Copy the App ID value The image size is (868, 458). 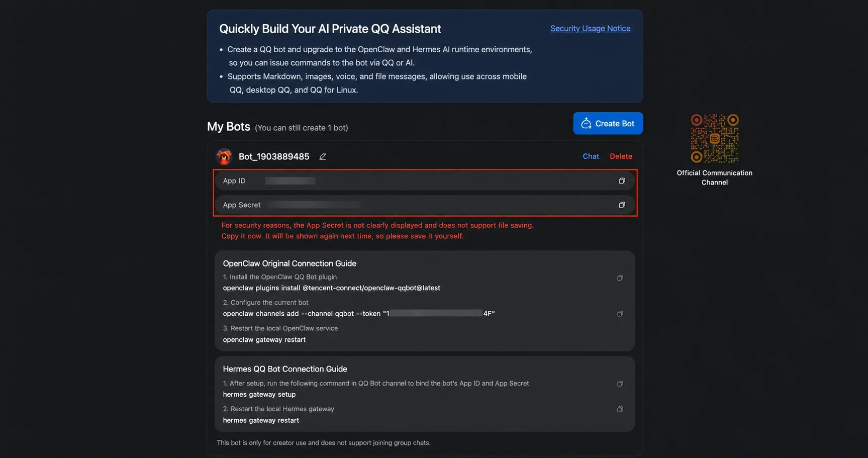coord(622,181)
